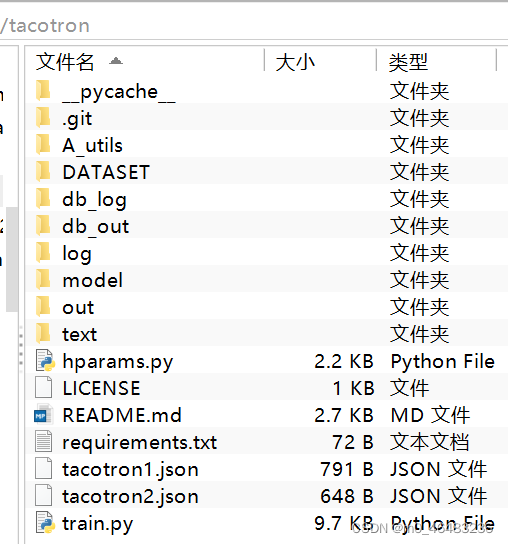Viewport: 508px width, 544px height.
Task: Select the LICENSE file name
Action: click(x=101, y=388)
